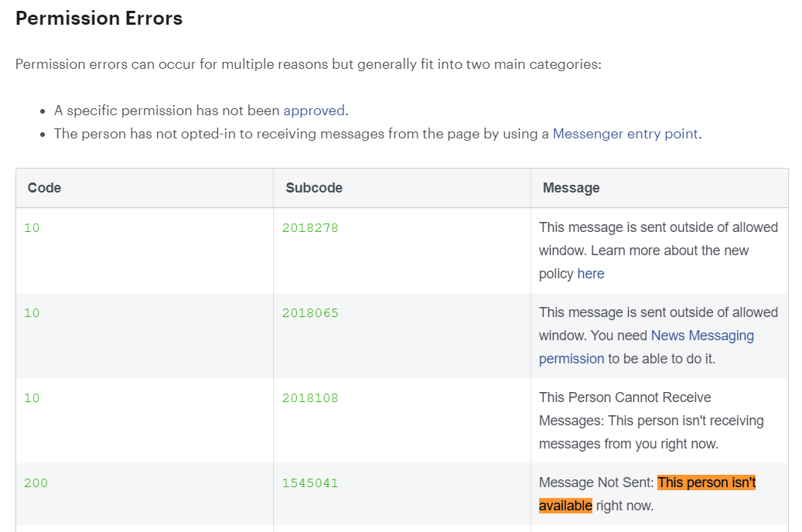Click code 10 in the 2018108 row
Screen dimensions: 802x532
[x=32, y=398]
